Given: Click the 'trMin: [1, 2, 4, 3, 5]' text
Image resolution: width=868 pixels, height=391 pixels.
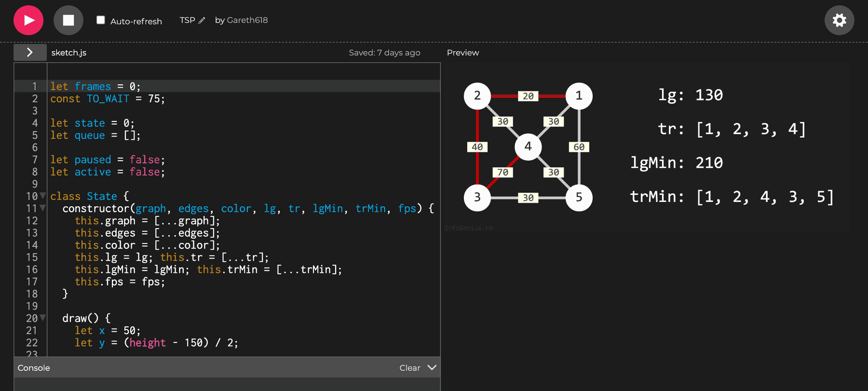Looking at the screenshot, I should coord(732,197).
